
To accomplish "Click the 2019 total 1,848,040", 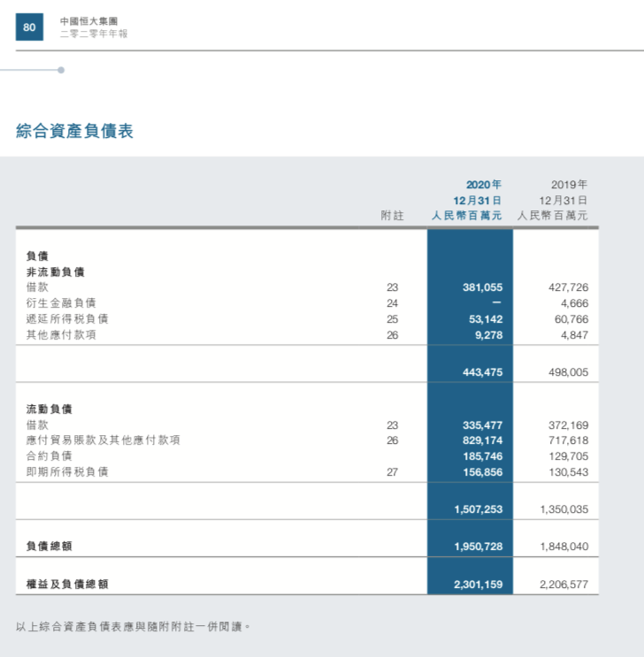I will [x=563, y=547].
